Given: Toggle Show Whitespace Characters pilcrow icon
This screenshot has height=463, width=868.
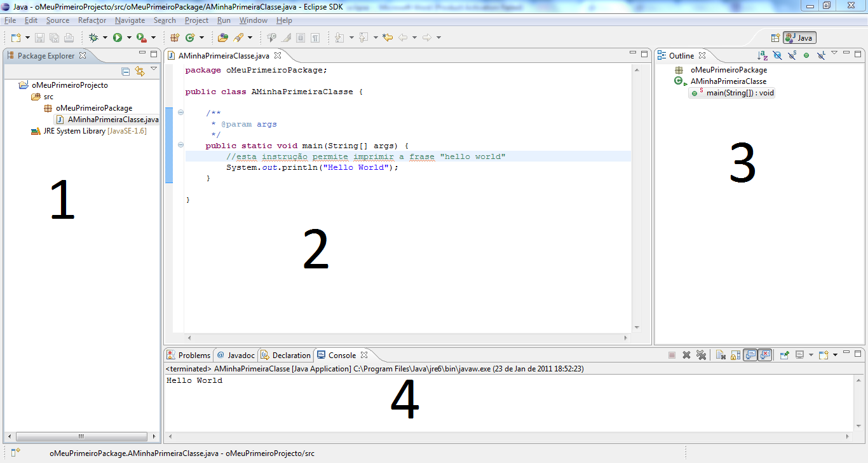Looking at the screenshot, I should [315, 38].
